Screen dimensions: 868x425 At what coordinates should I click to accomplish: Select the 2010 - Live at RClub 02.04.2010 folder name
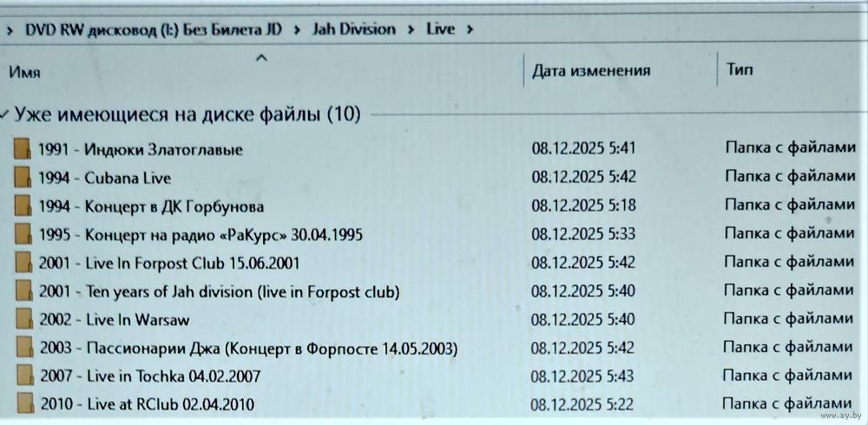(148, 404)
